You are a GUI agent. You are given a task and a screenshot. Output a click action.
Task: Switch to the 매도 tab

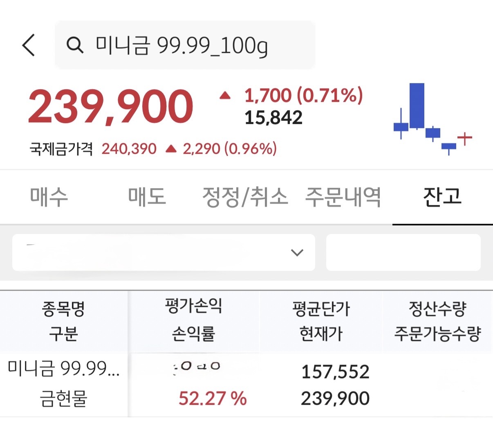(147, 197)
